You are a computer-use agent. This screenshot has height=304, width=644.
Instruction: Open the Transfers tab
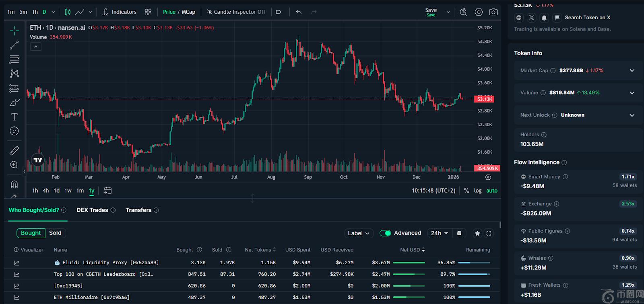tap(138, 210)
